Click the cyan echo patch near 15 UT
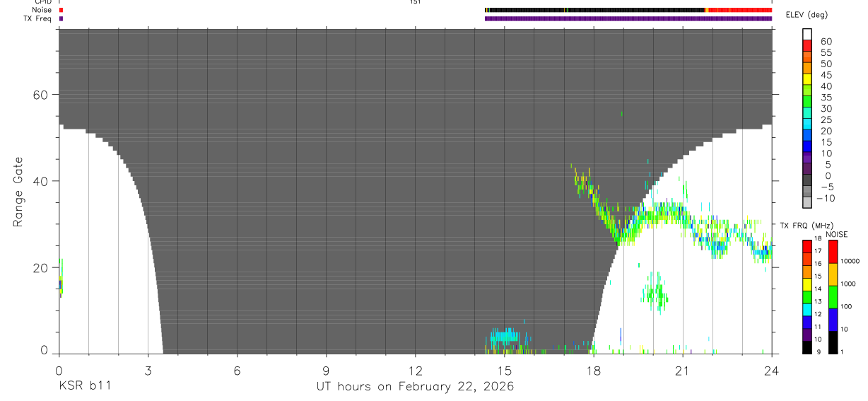Screen dimensions: 868x401 tap(505, 337)
